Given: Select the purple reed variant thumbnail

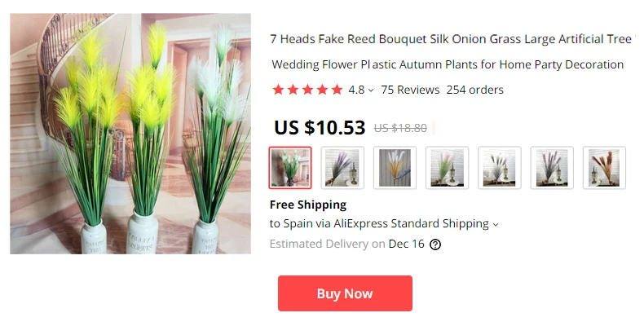Looking at the screenshot, I should [342, 168].
